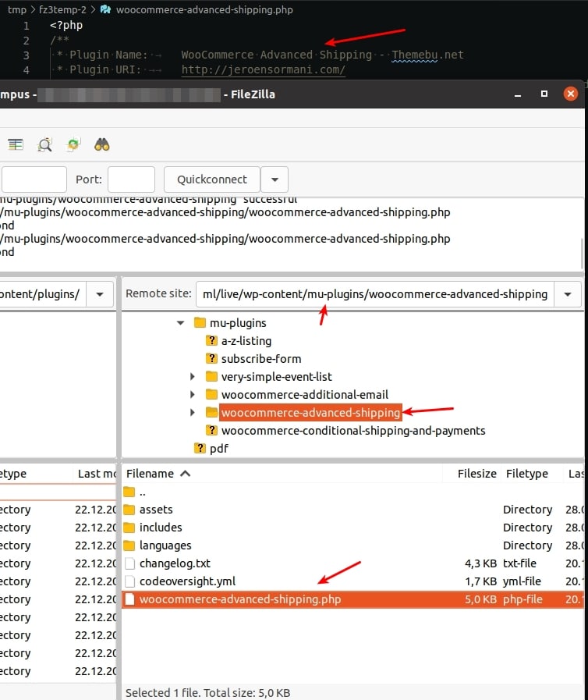Click the Remote site path field
Screen dimensions: 588x700
pos(375,294)
